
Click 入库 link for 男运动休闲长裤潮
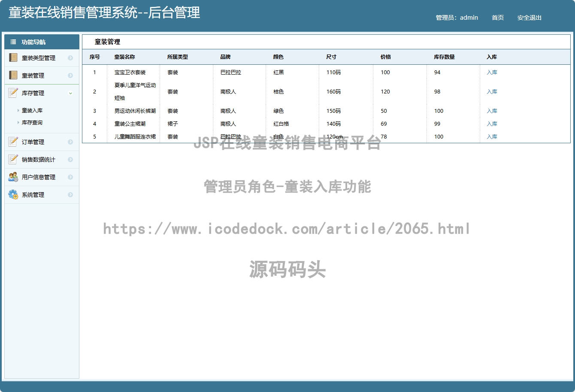click(492, 111)
